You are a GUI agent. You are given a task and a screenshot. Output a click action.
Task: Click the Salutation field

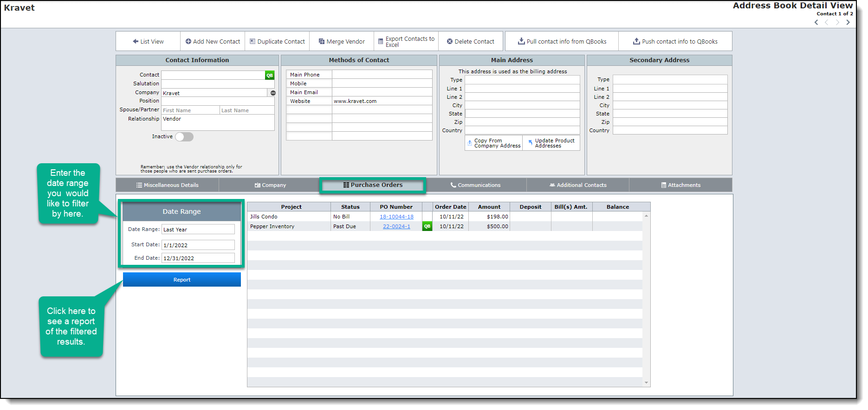[x=218, y=84]
